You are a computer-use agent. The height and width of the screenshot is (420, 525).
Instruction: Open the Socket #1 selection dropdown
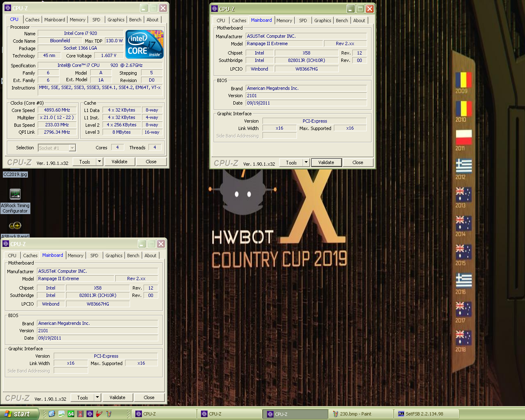pos(72,148)
